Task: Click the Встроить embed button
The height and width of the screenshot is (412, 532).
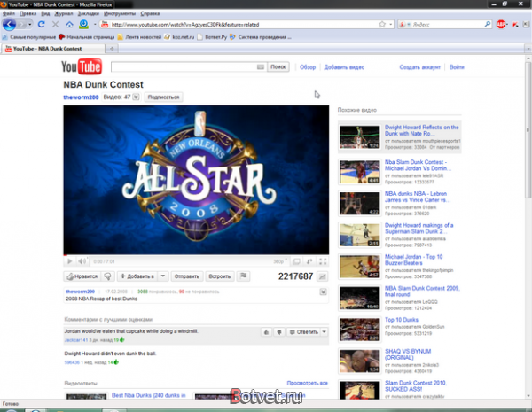Action: click(219, 276)
